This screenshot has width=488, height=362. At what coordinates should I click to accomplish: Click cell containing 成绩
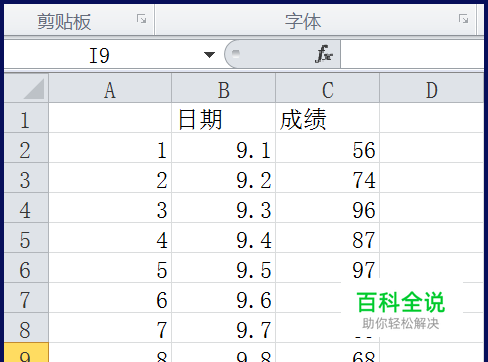tap(328, 118)
